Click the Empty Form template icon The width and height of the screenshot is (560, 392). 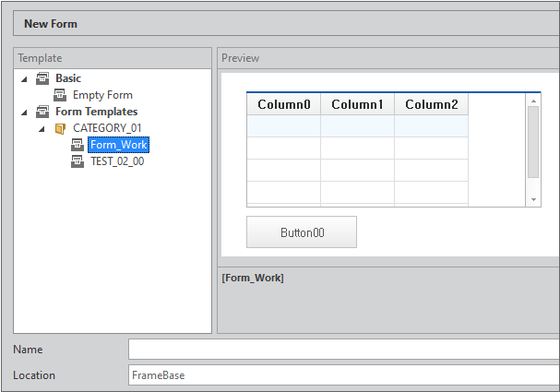pos(60,95)
